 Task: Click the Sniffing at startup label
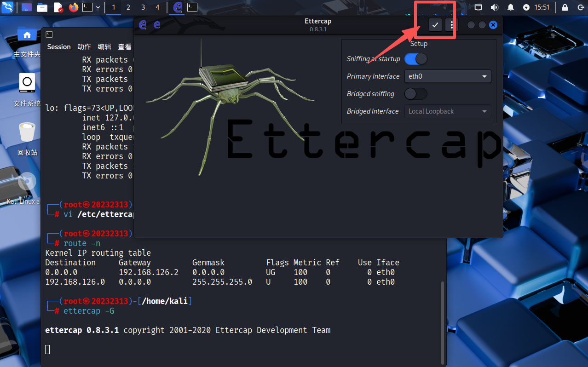click(x=373, y=59)
